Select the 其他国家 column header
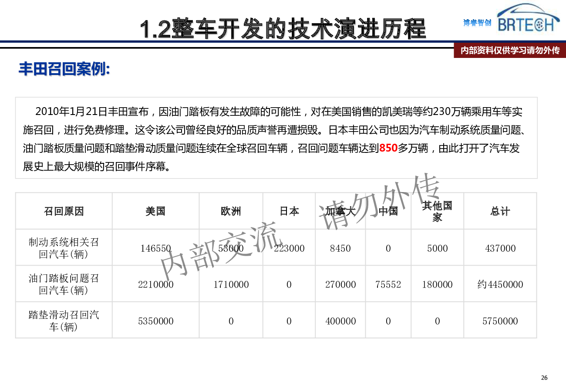The height and width of the screenshot is (392, 566). 437,211
